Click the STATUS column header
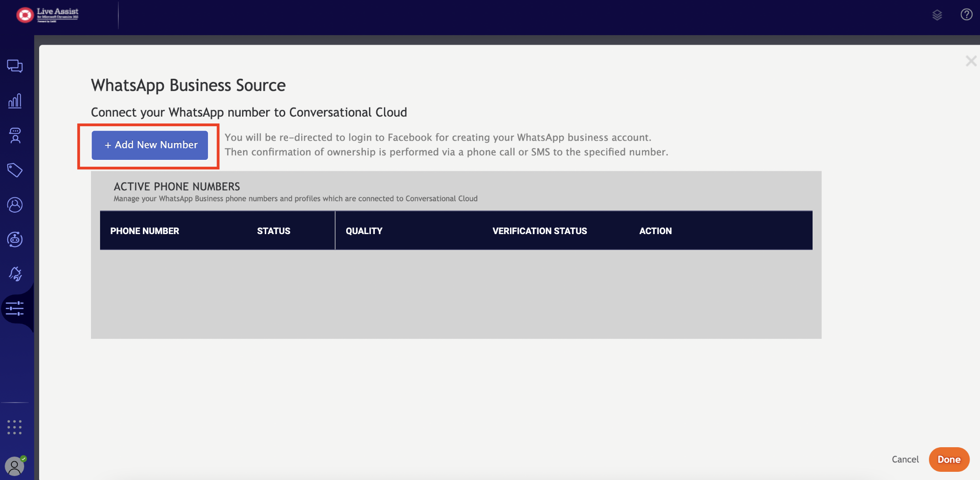 (273, 231)
